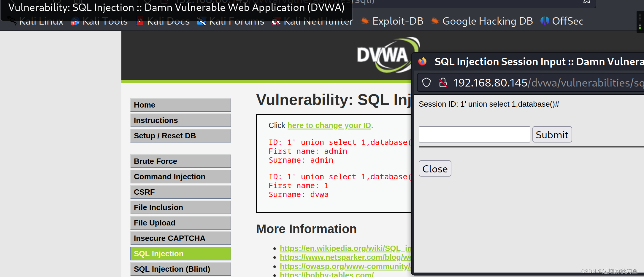
Task: Click insecure connection lock icon in popup
Action: click(443, 82)
